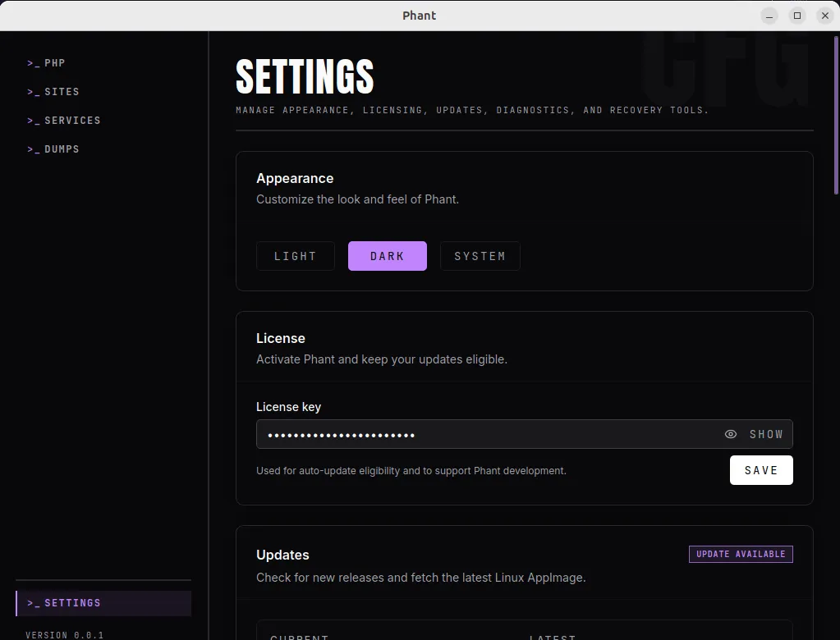This screenshot has height=640, width=840.
Task: Switch appearance to Light theme
Action: pos(296,256)
